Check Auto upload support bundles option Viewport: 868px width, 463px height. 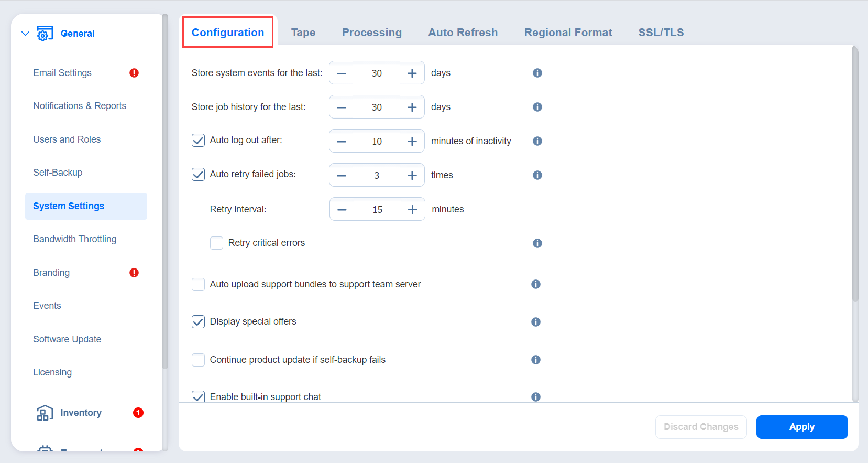[x=198, y=284]
